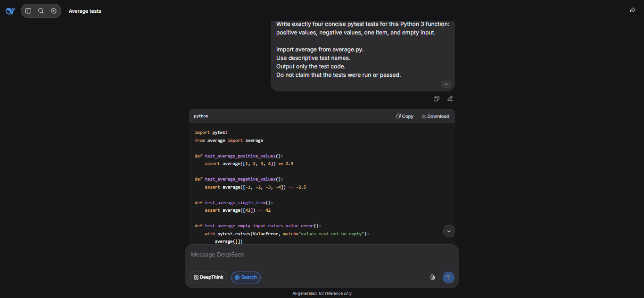Toggle the Search option
The height and width of the screenshot is (298, 644).
pos(246,277)
